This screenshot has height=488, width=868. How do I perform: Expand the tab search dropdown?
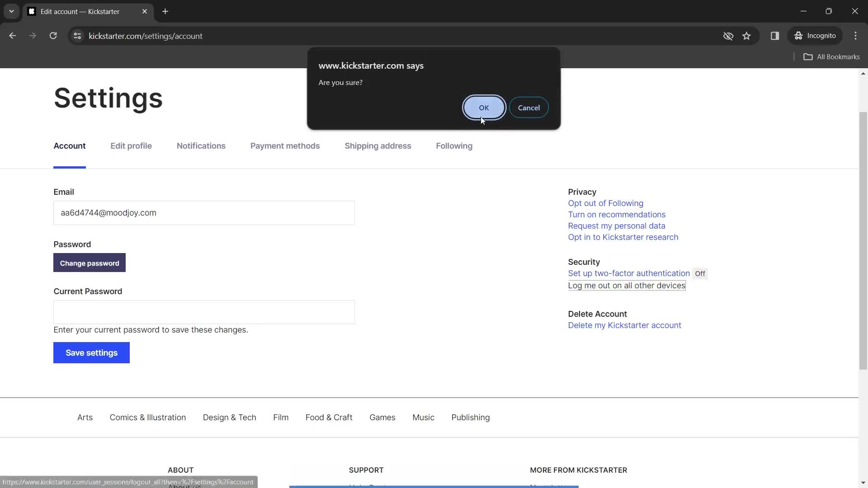[x=11, y=11]
